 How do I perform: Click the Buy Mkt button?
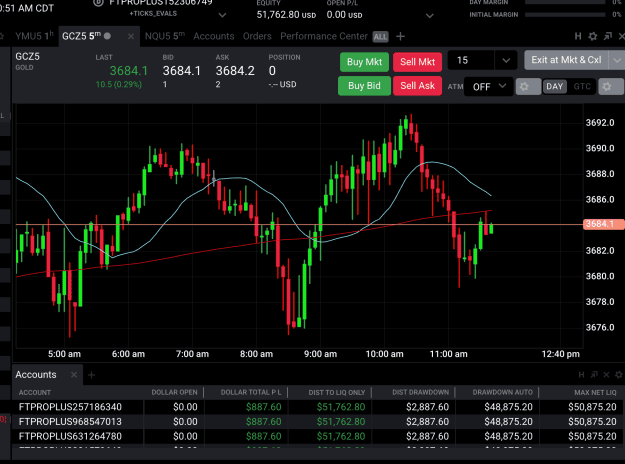click(364, 62)
